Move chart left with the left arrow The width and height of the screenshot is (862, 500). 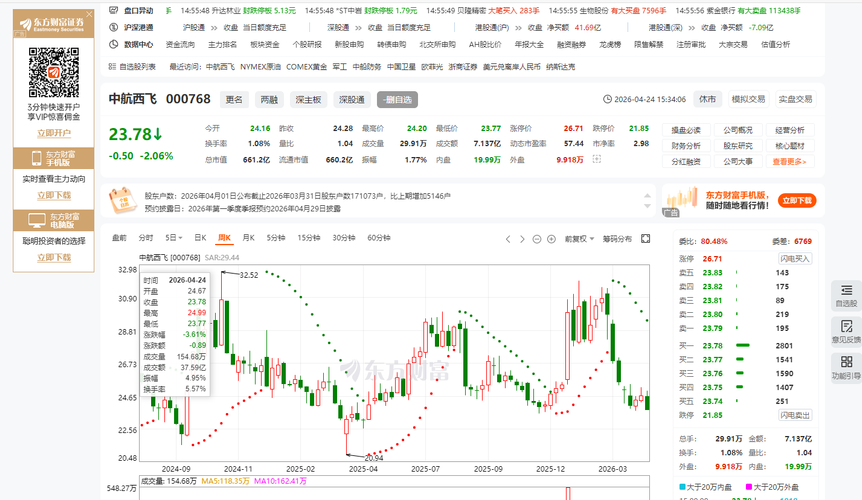[508, 239]
